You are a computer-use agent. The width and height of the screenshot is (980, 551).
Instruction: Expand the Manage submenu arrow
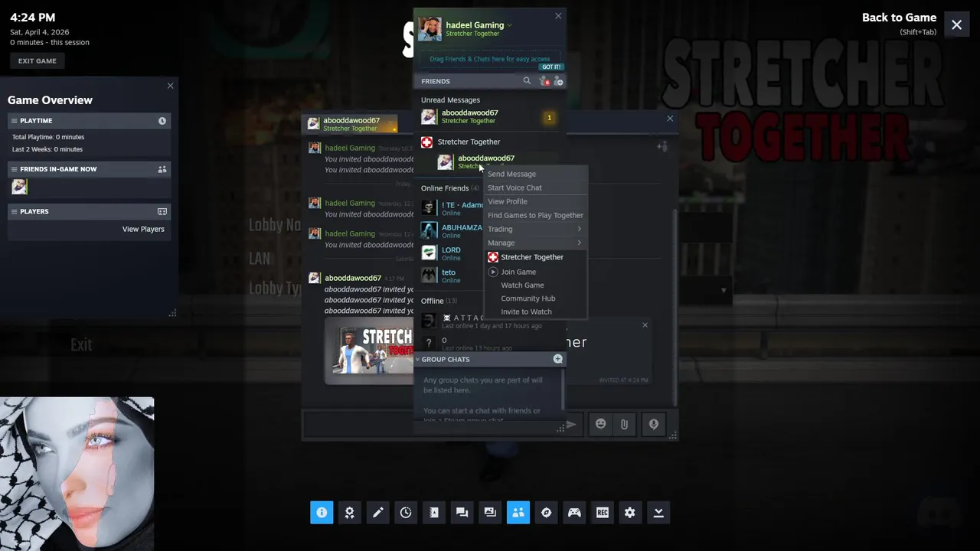click(579, 243)
